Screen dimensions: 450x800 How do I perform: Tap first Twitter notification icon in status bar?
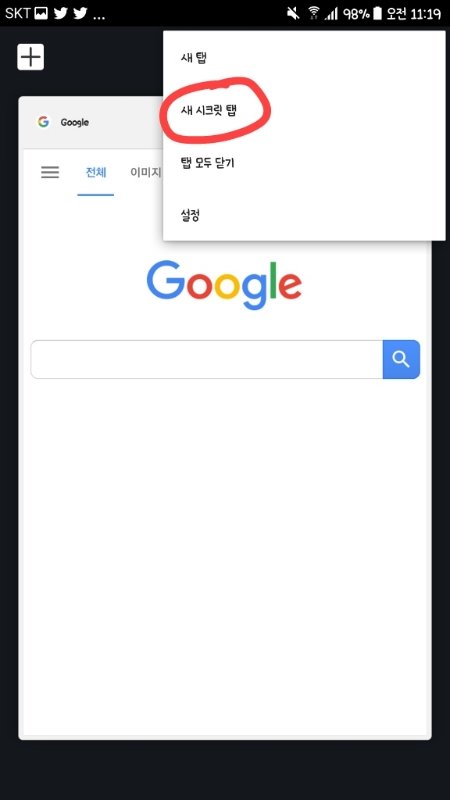pos(61,13)
